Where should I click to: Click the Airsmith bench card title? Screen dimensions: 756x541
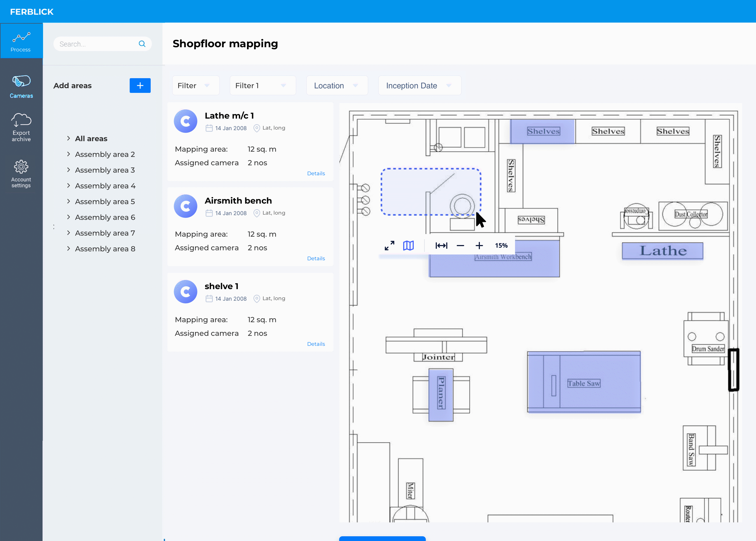click(x=238, y=200)
